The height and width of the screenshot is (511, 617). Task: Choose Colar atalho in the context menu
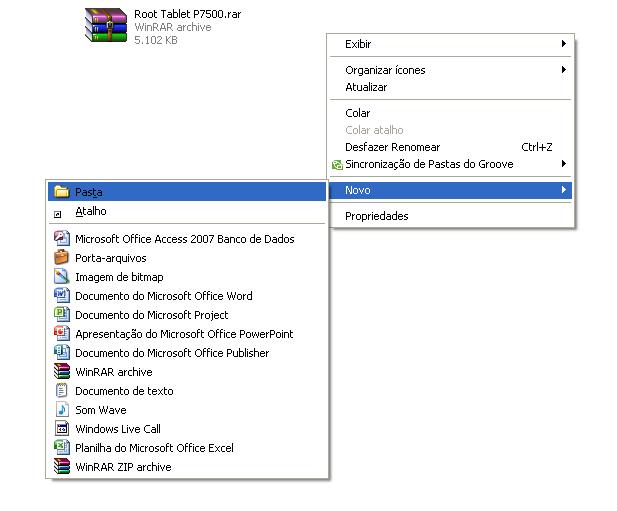click(450, 130)
